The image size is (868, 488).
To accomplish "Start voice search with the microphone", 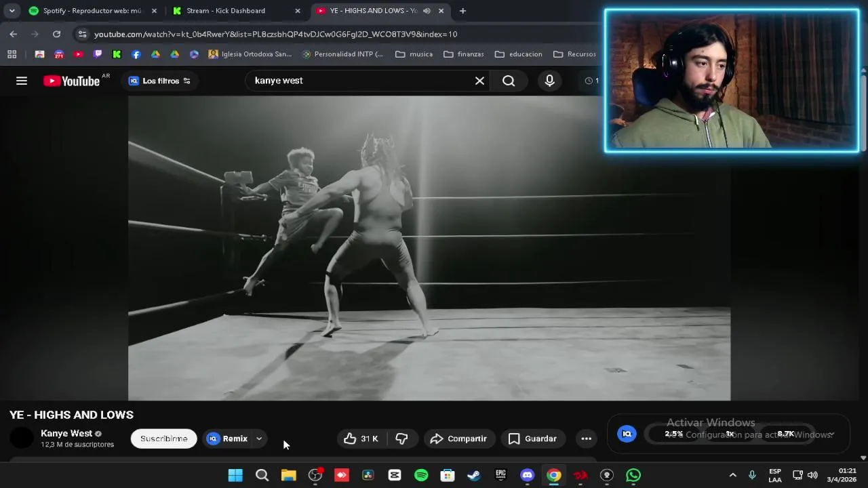I will tap(549, 81).
